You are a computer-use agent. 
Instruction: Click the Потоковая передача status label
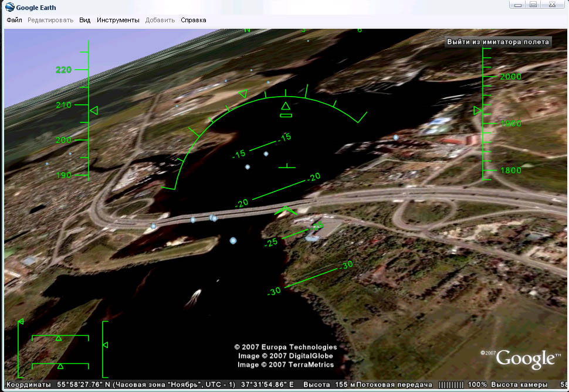tap(394, 384)
